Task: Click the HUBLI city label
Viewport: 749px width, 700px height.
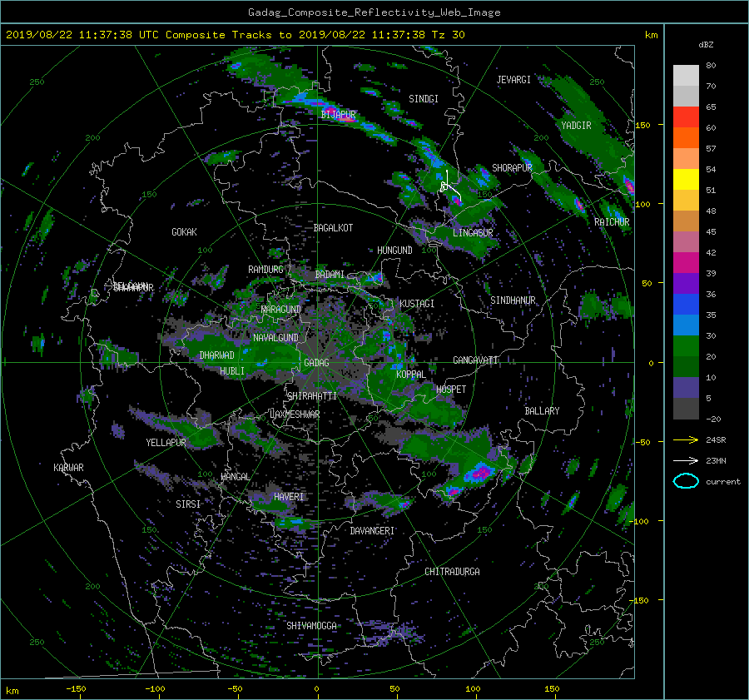Action: pyautogui.click(x=232, y=371)
